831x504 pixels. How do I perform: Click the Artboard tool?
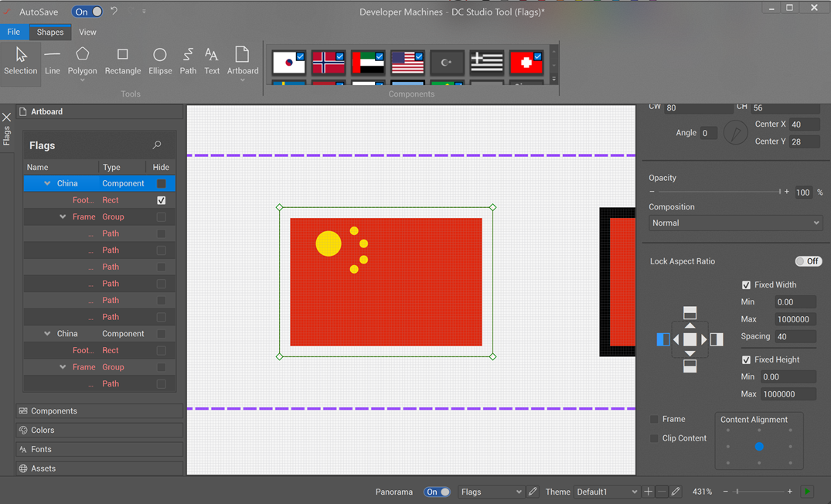(242, 61)
